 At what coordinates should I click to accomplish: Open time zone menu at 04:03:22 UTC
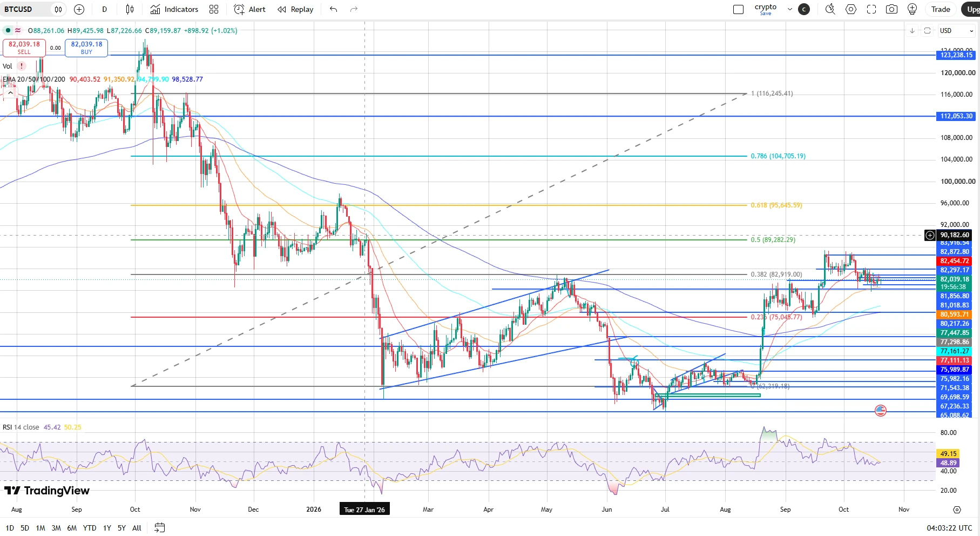[x=949, y=528]
